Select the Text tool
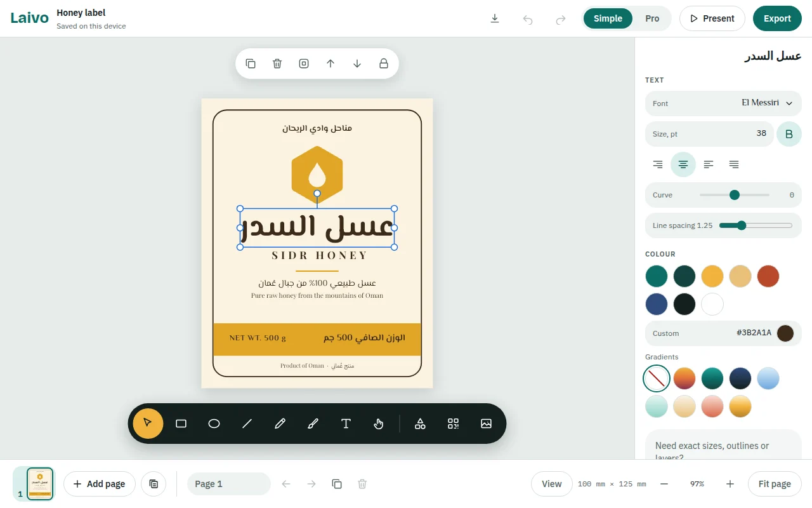812x508 pixels. point(346,424)
